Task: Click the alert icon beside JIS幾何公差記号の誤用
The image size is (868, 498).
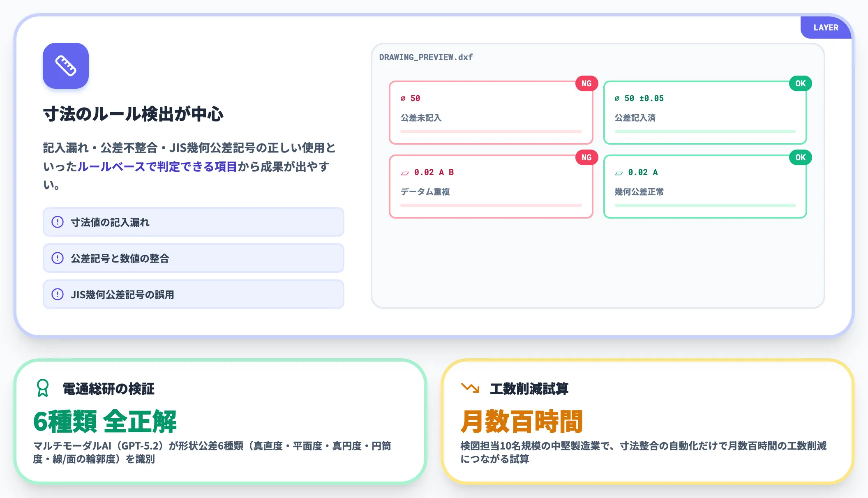Action: pyautogui.click(x=58, y=294)
